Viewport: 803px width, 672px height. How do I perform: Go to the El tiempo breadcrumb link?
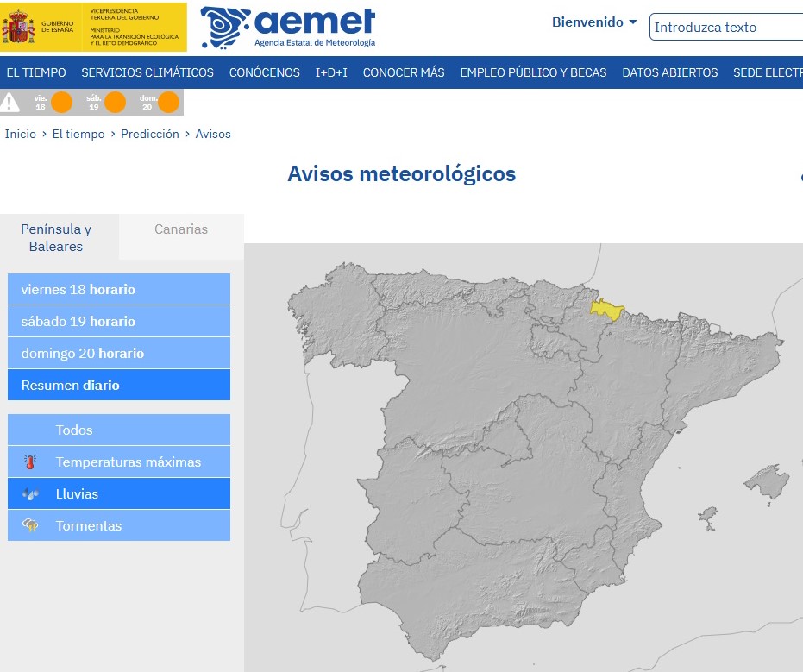point(78,135)
